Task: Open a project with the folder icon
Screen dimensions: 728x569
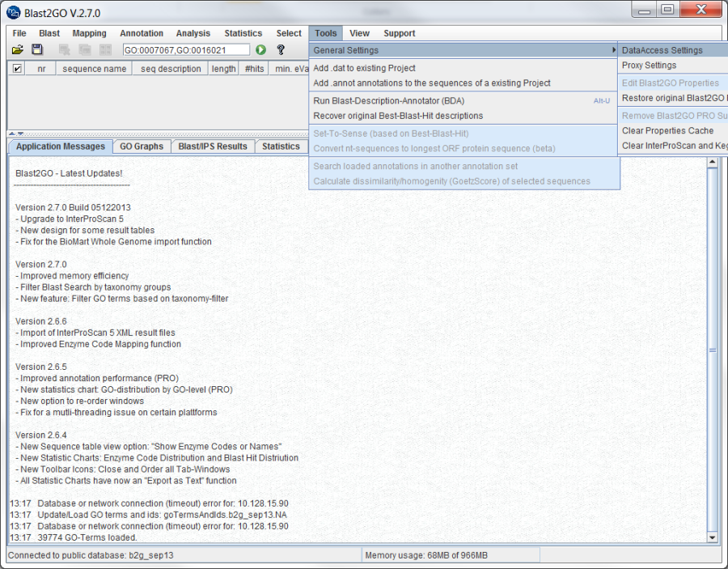Action: pos(17,49)
